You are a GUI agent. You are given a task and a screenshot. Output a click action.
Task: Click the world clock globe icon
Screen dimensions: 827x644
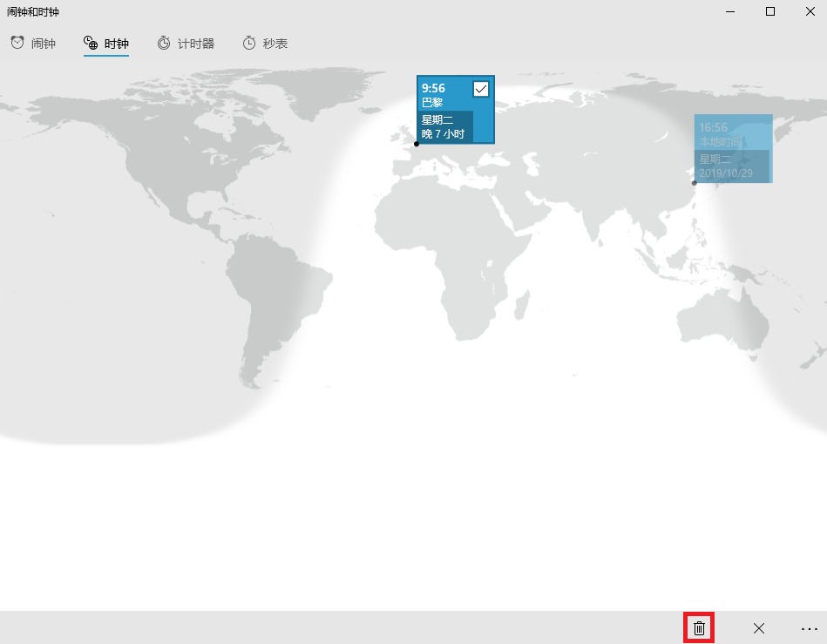click(x=91, y=43)
